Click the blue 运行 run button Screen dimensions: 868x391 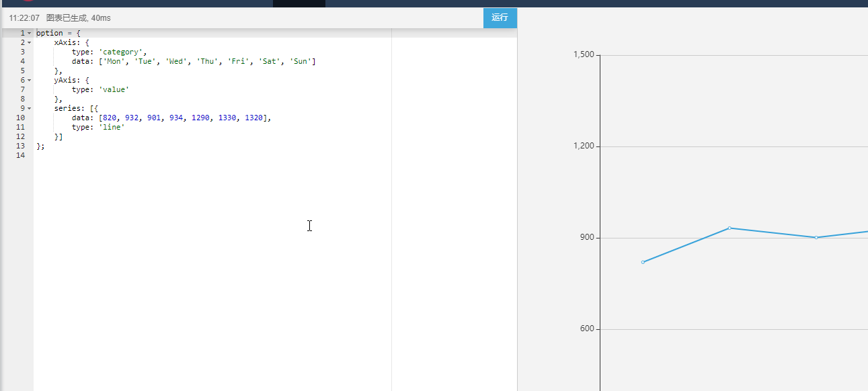[500, 17]
